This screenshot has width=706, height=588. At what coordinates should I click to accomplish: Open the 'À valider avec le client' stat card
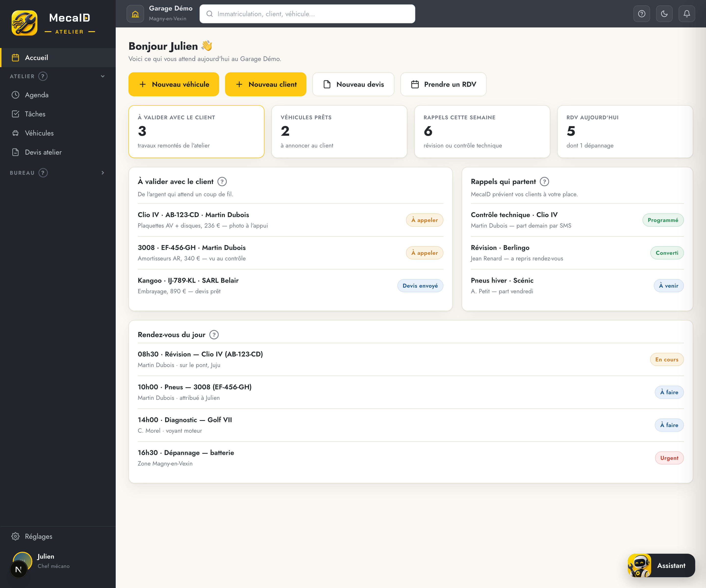pos(196,132)
